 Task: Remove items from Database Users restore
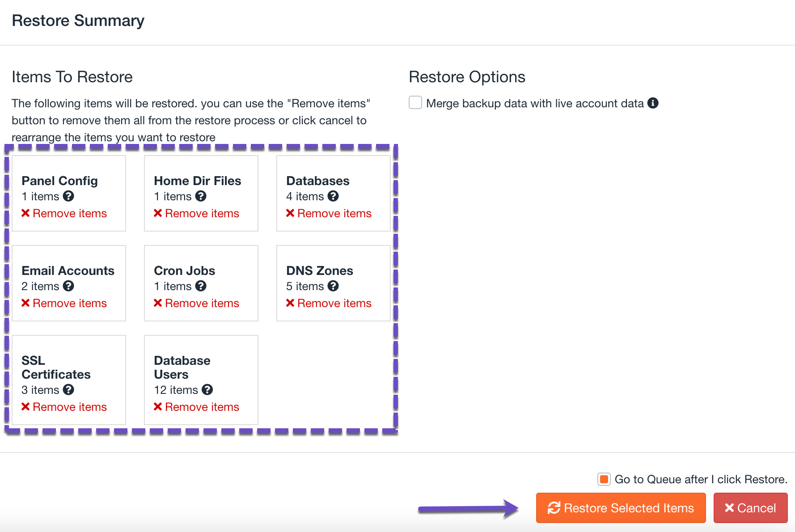[196, 407]
